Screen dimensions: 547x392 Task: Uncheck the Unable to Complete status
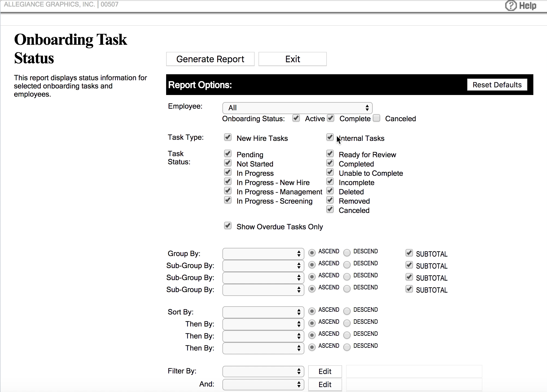[x=330, y=172]
